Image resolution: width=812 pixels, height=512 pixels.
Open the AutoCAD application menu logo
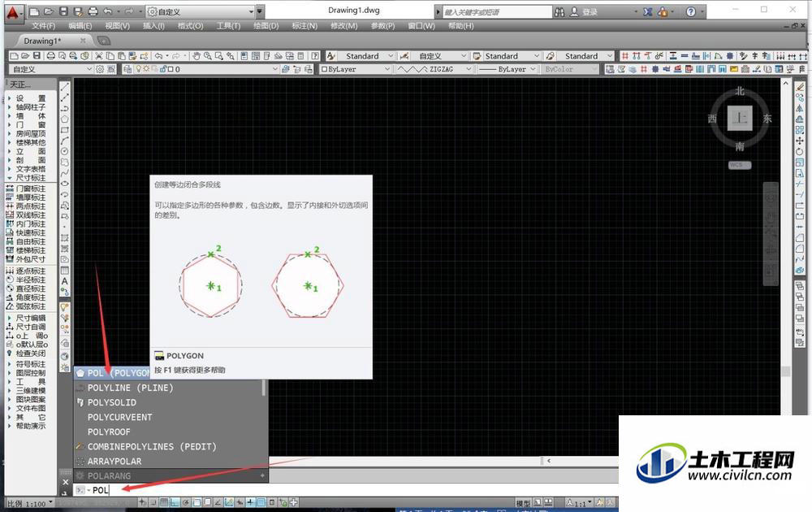click(x=13, y=12)
